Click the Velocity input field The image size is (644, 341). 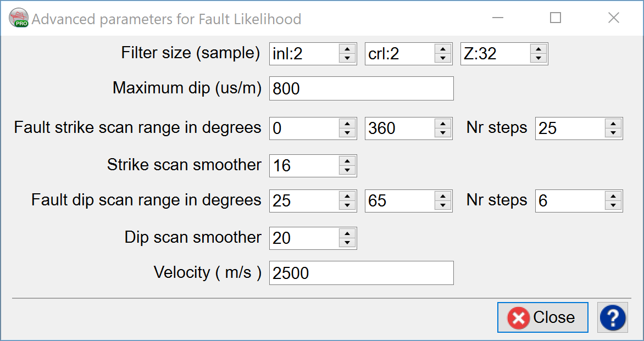361,273
